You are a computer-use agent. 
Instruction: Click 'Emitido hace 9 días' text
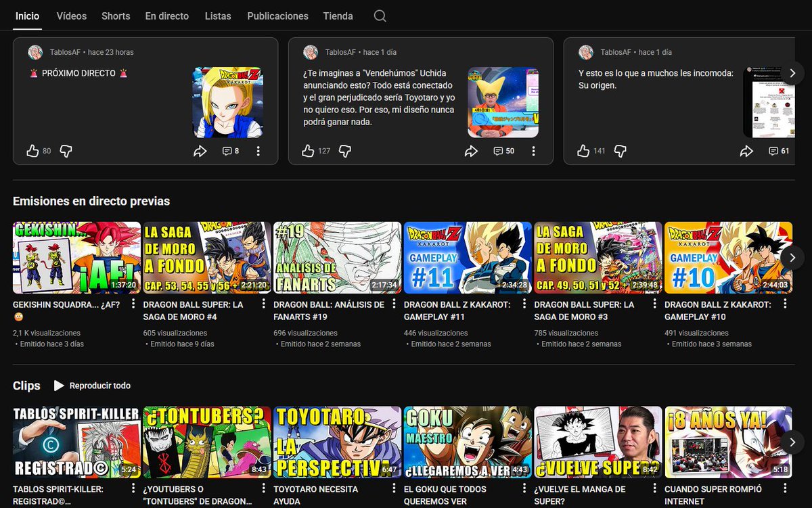[182, 344]
